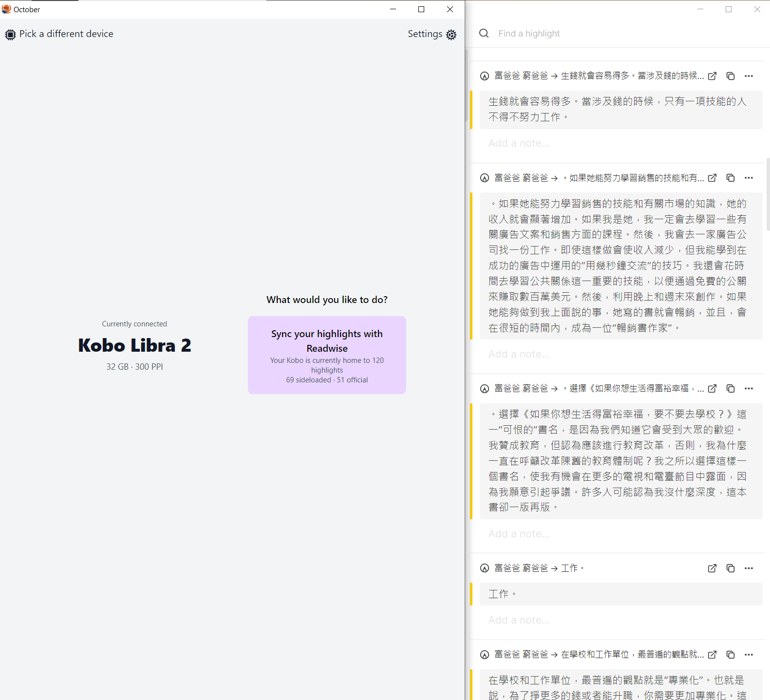Open first highlight in new window icon
This screenshot has width=770, height=700.
click(x=712, y=76)
